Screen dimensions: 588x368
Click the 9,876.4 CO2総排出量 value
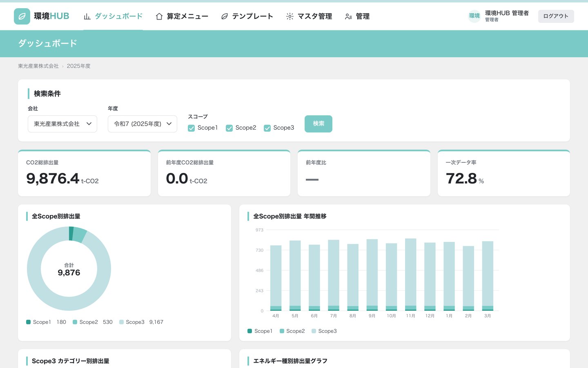[53, 179]
